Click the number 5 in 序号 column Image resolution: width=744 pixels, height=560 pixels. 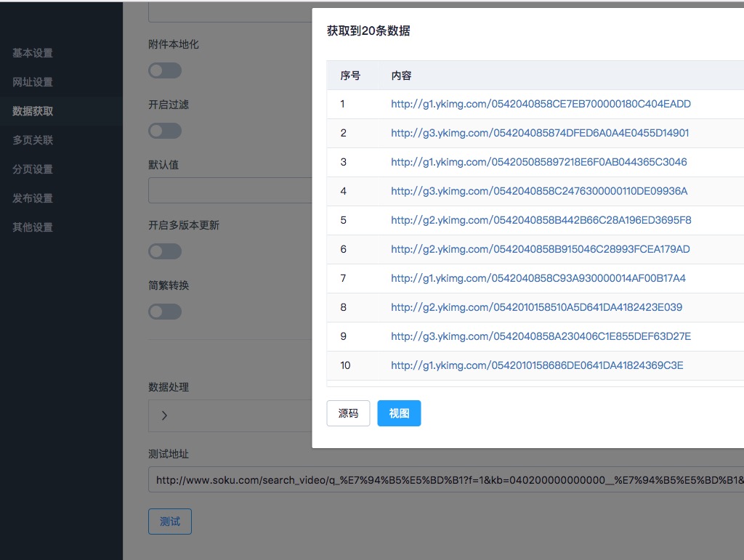[343, 220]
